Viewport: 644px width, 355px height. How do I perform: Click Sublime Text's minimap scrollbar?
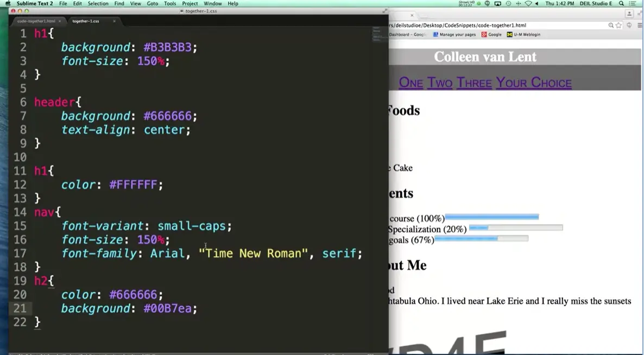378,35
